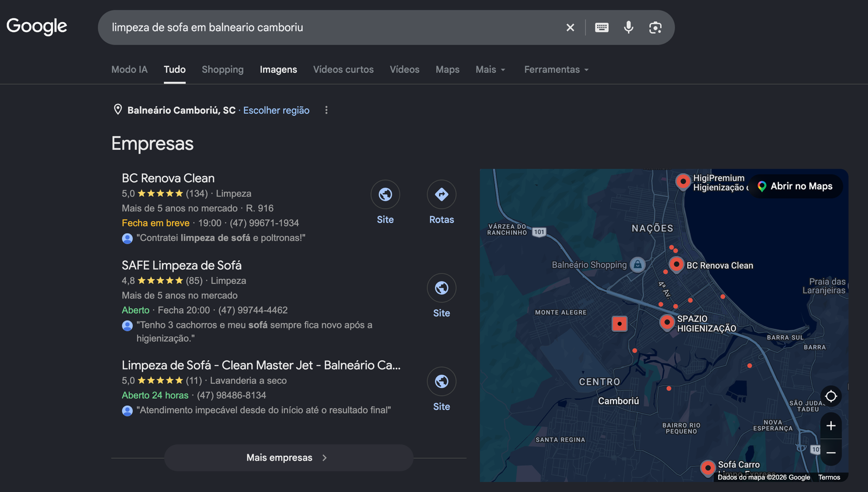Screen dimensions: 868x492
Task: Select HigiPremium Higienização map pin
Action: tap(683, 181)
